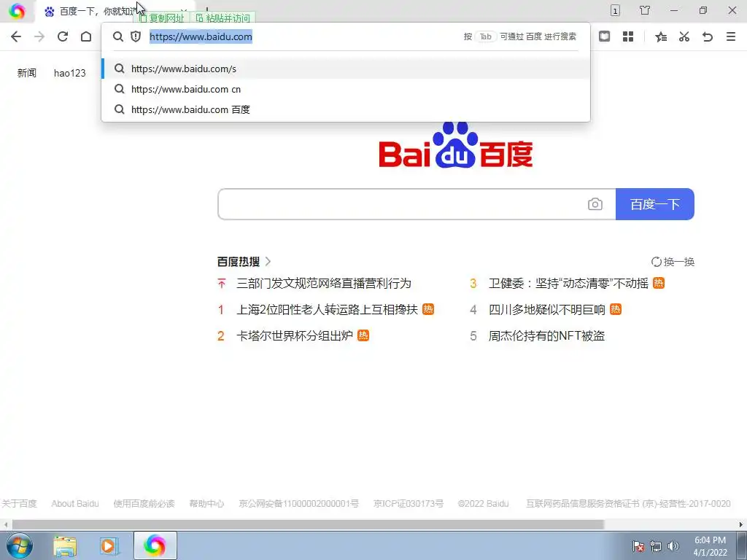Open the reading mode book icon
Image resolution: width=747 pixels, height=560 pixels.
(604, 36)
